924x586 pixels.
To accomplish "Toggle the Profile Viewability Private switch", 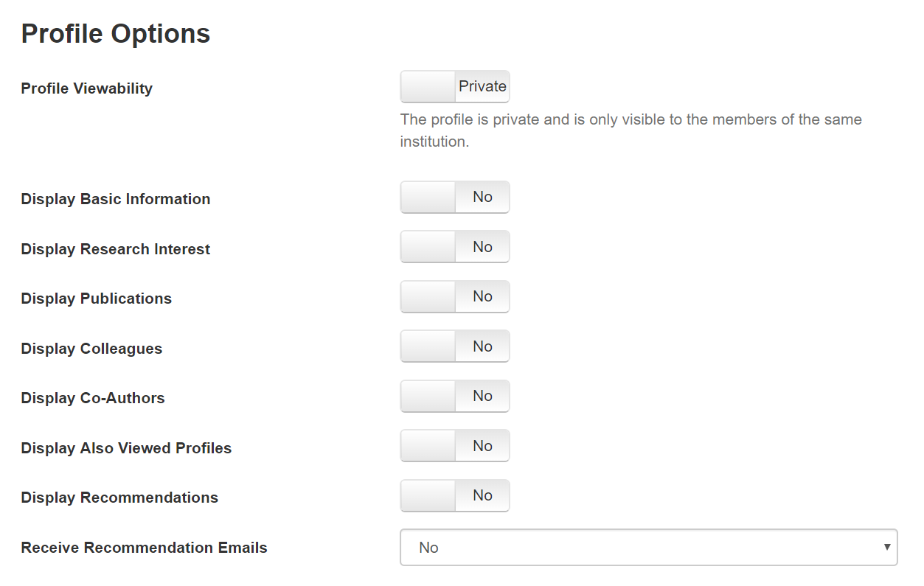I will click(x=454, y=87).
